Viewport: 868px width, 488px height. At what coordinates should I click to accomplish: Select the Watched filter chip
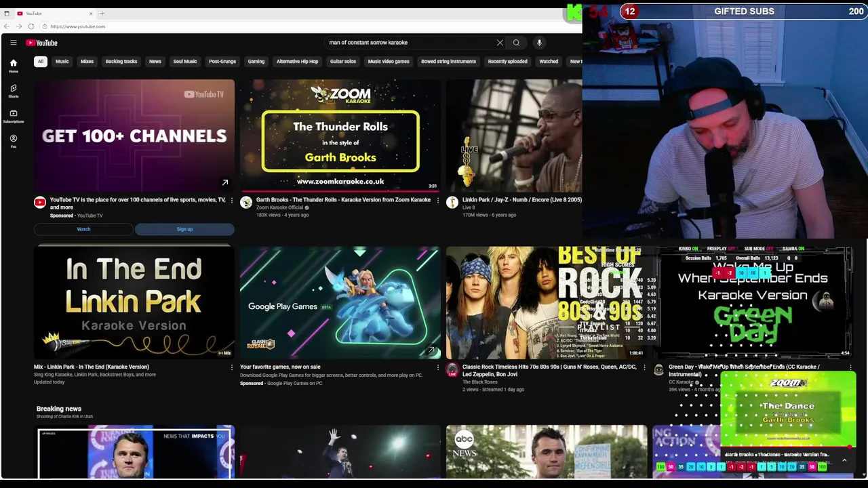point(549,62)
